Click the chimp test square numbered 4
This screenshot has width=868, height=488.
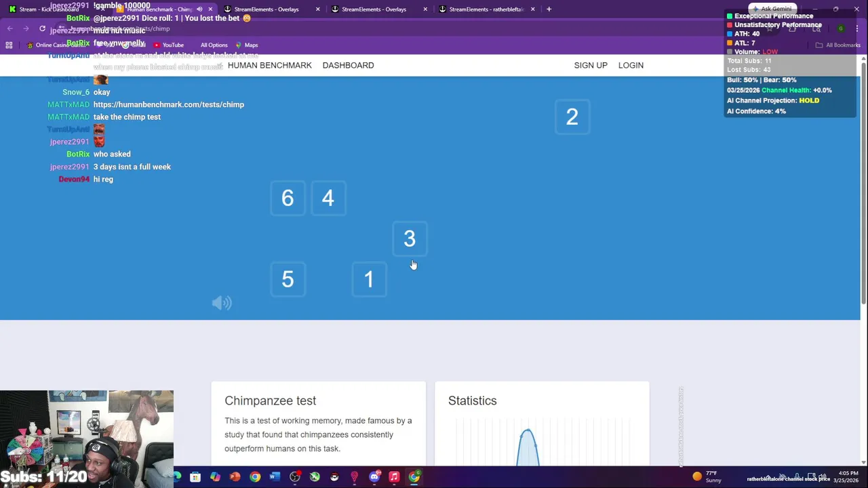[328, 198]
